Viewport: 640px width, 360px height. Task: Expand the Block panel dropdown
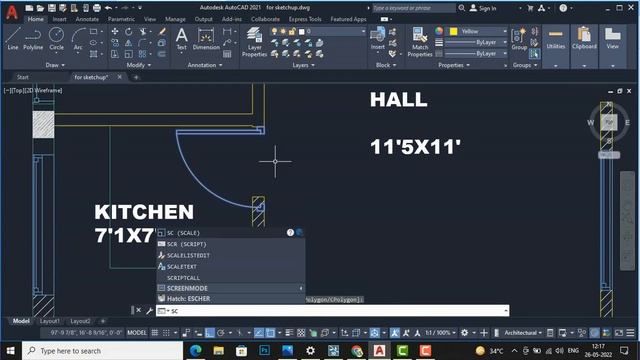pos(386,65)
